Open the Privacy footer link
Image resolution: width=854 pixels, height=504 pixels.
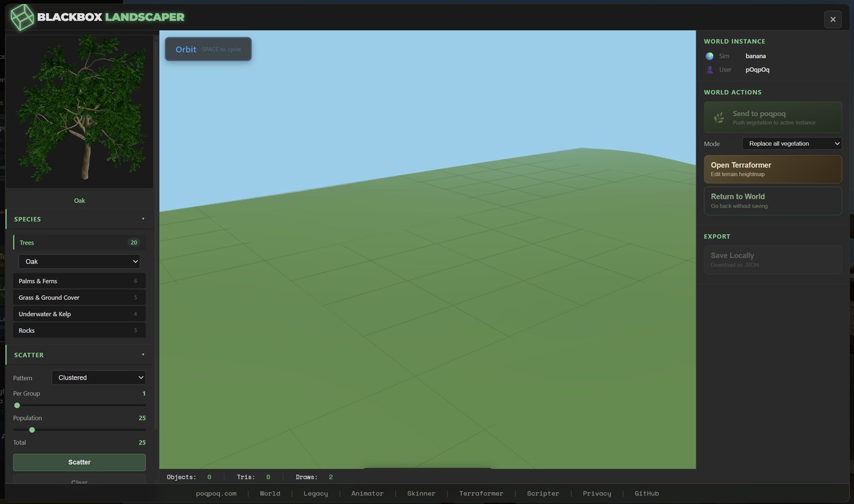pos(596,493)
